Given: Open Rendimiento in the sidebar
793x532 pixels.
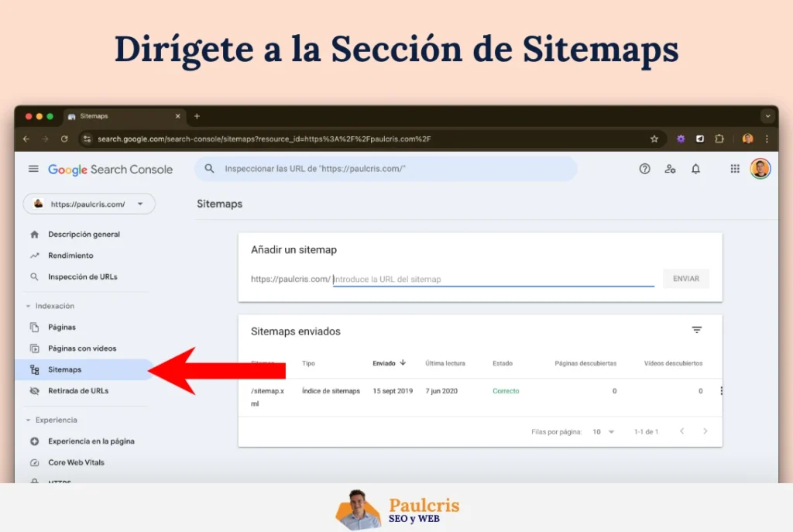Looking at the screenshot, I should click(x=70, y=256).
